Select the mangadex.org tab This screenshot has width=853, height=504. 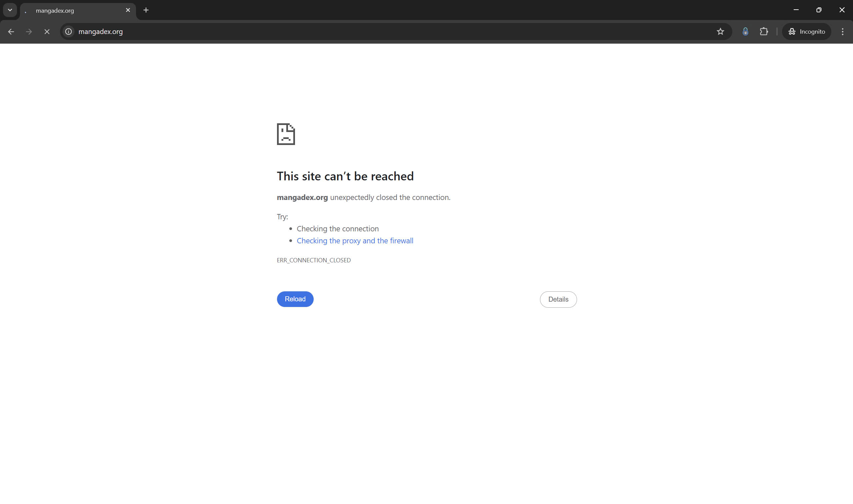pos(75,11)
